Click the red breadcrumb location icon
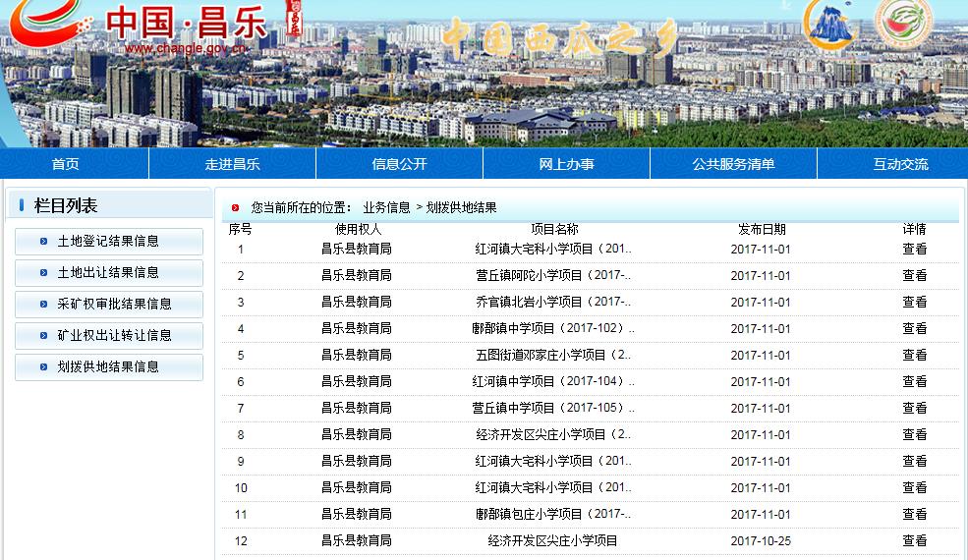The image size is (968, 560). (235, 208)
